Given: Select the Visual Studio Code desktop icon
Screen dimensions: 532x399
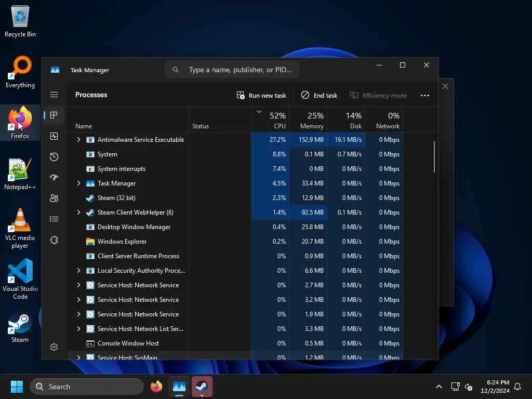Looking at the screenshot, I should 20,279.
